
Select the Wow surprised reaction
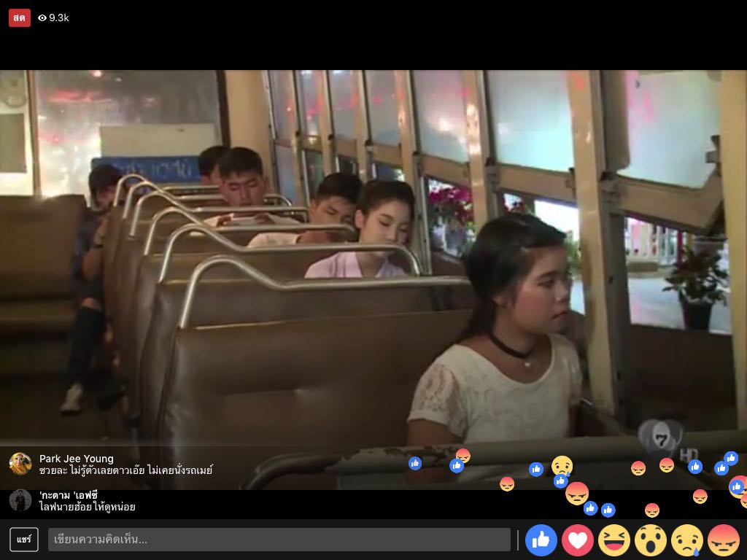click(650, 540)
